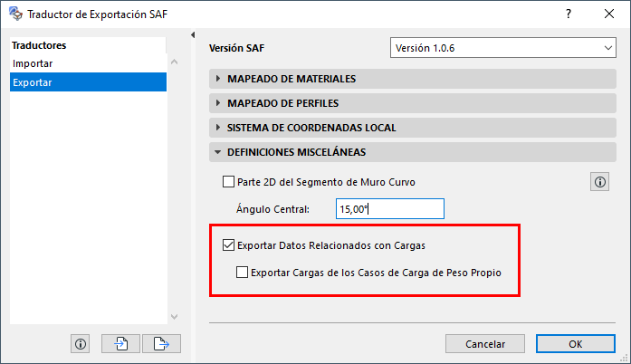Select Importar in the translators list

(33, 63)
